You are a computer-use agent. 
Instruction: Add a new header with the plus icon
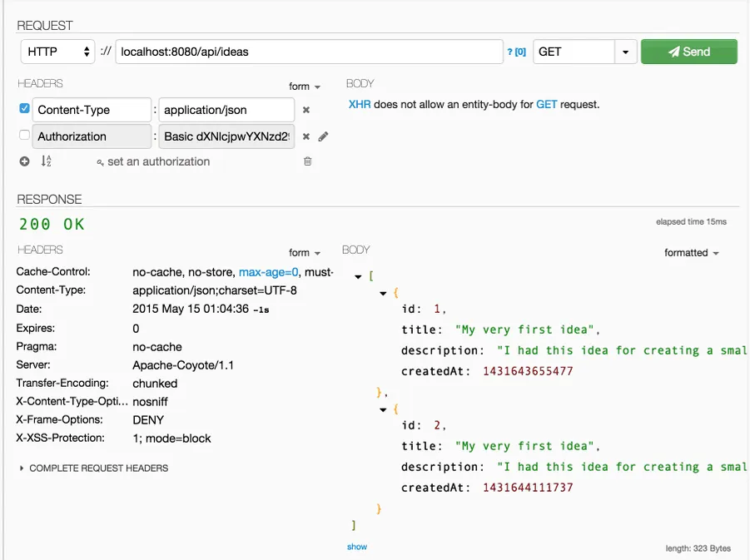tap(25, 161)
